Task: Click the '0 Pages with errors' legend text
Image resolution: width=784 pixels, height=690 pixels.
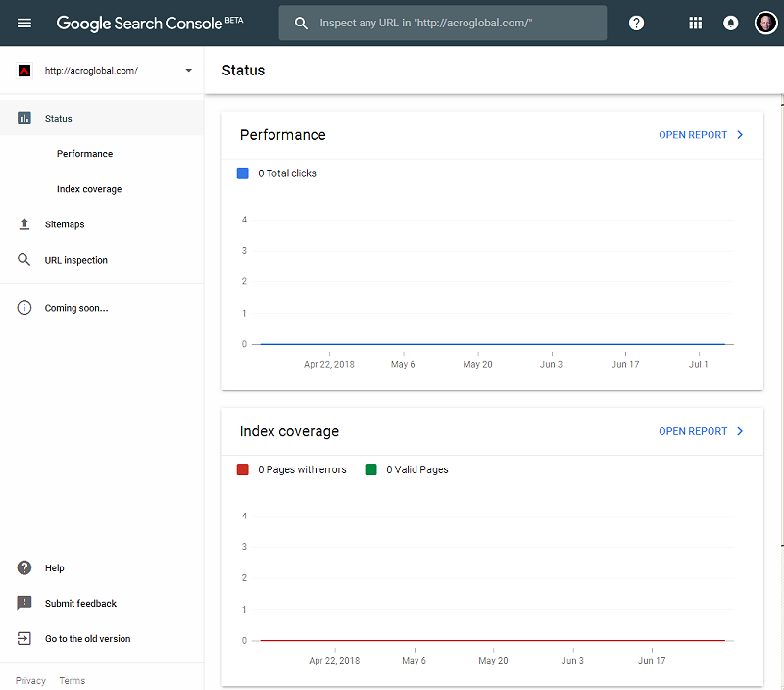Action: (x=302, y=469)
